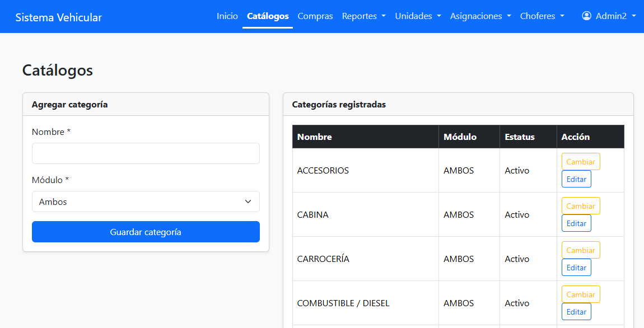
Task: Select the ACCESORIOS name cell
Action: (x=366, y=170)
